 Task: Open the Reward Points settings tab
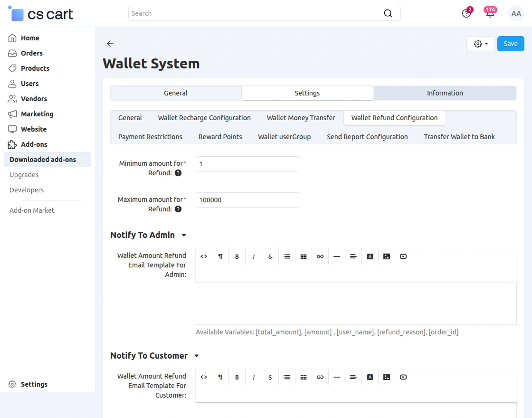[220, 136]
